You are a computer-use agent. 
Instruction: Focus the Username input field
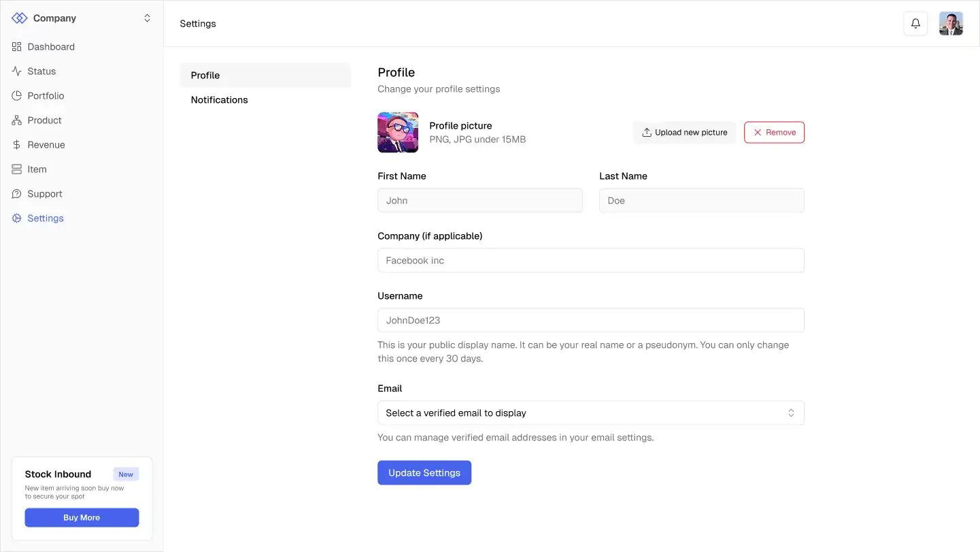click(x=591, y=321)
